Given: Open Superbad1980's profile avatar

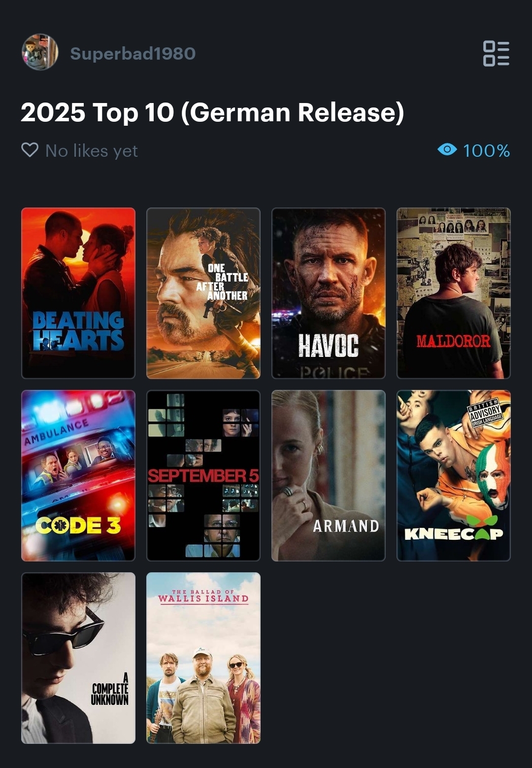Looking at the screenshot, I should (40, 52).
